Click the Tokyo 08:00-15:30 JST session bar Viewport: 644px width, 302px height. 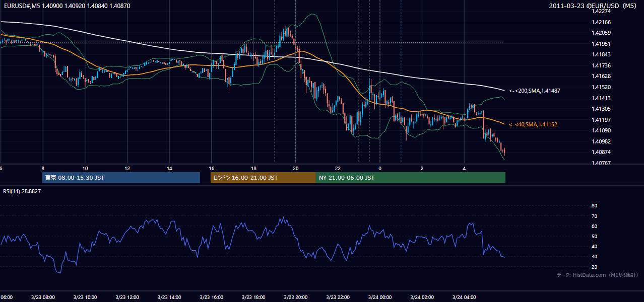pyautogui.click(x=121, y=178)
